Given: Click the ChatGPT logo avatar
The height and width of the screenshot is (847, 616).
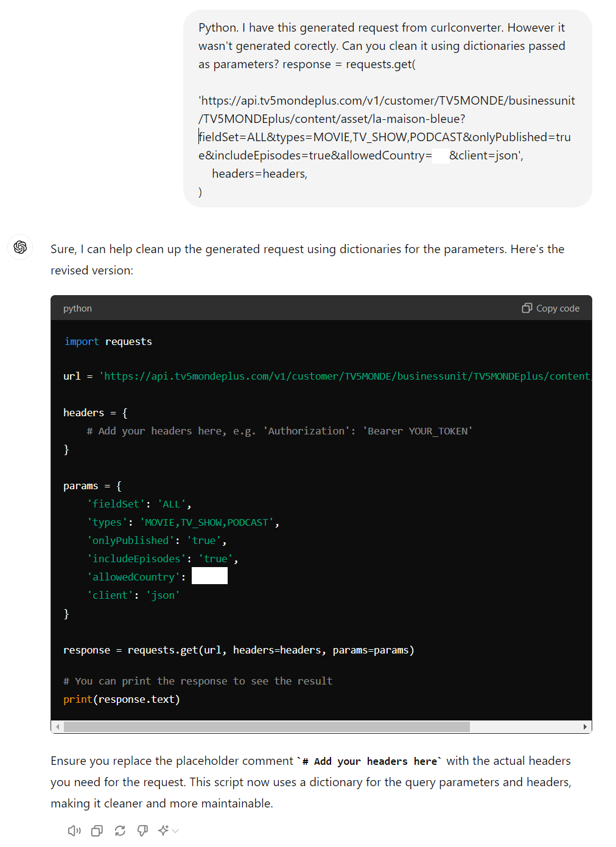Looking at the screenshot, I should pos(20,247).
